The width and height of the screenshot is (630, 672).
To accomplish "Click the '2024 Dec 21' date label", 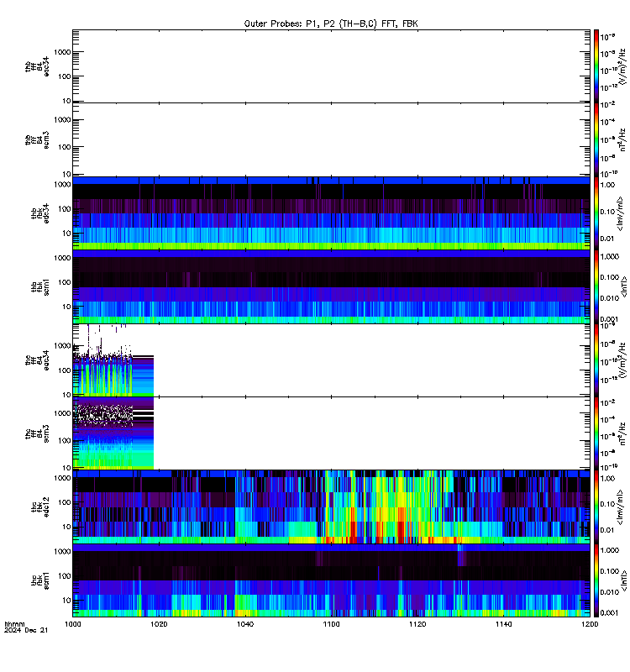I will tap(26, 630).
